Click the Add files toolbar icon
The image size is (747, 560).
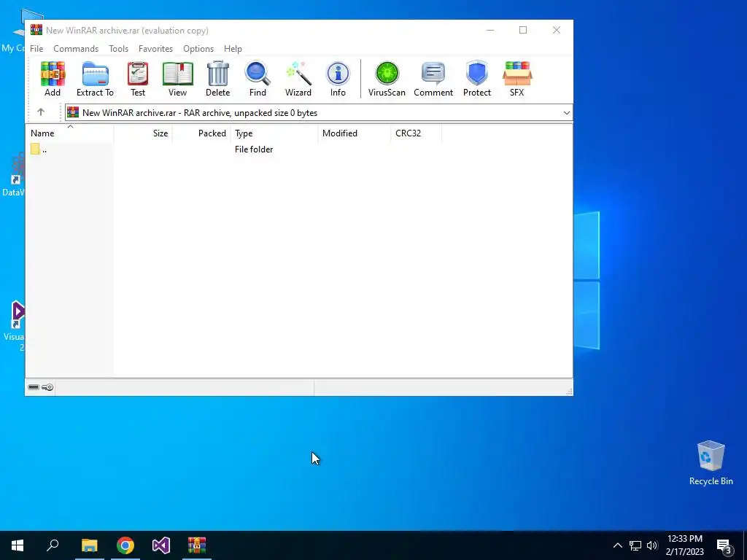53,79
